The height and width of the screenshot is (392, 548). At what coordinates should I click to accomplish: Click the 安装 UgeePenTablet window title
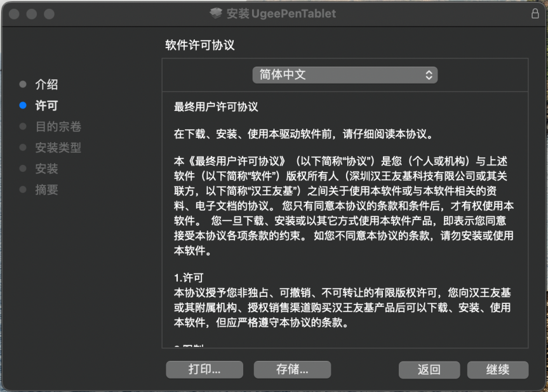pyautogui.click(x=281, y=13)
